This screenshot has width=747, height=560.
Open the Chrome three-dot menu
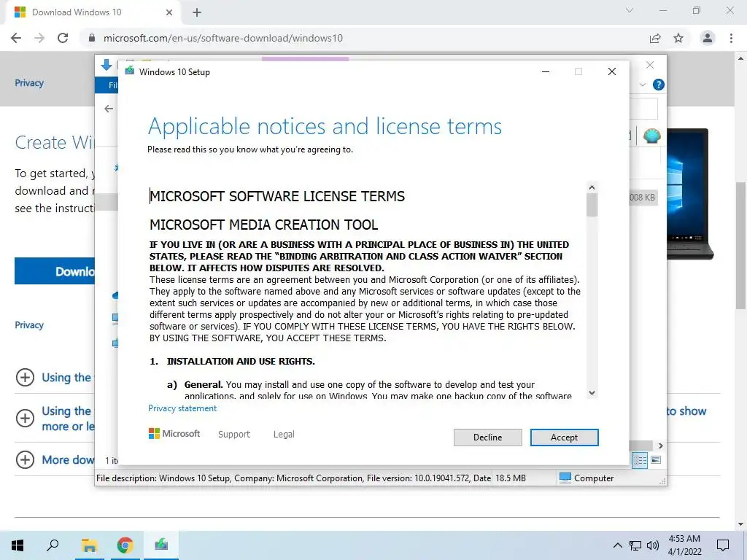point(731,38)
